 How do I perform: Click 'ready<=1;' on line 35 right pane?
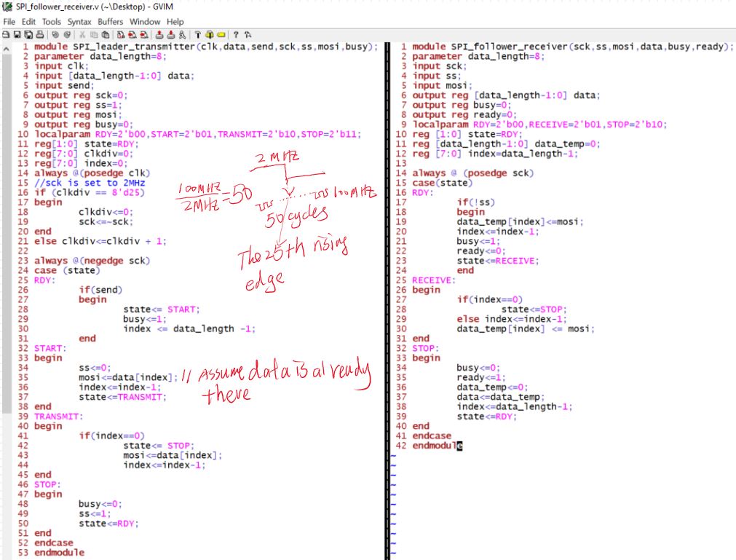481,377
